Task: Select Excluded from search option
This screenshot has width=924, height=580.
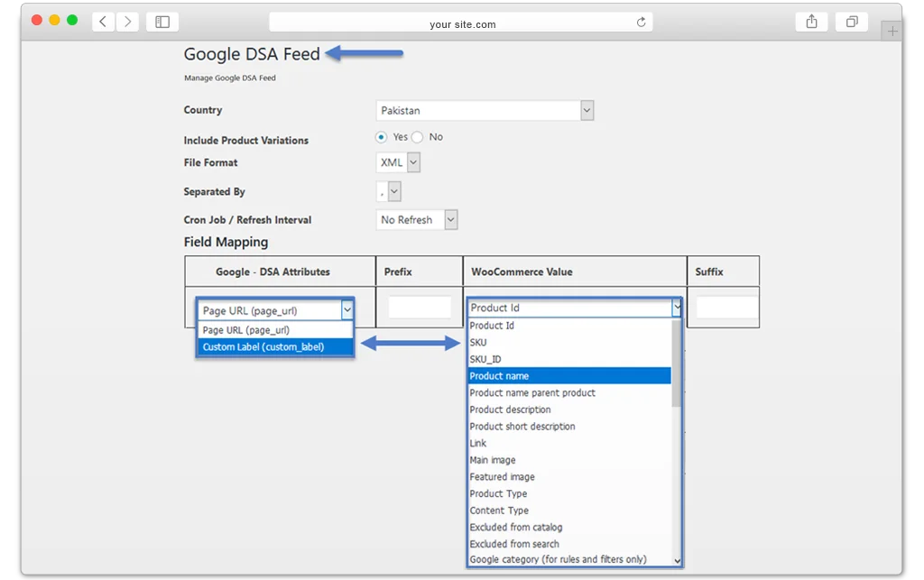Action: click(x=570, y=544)
